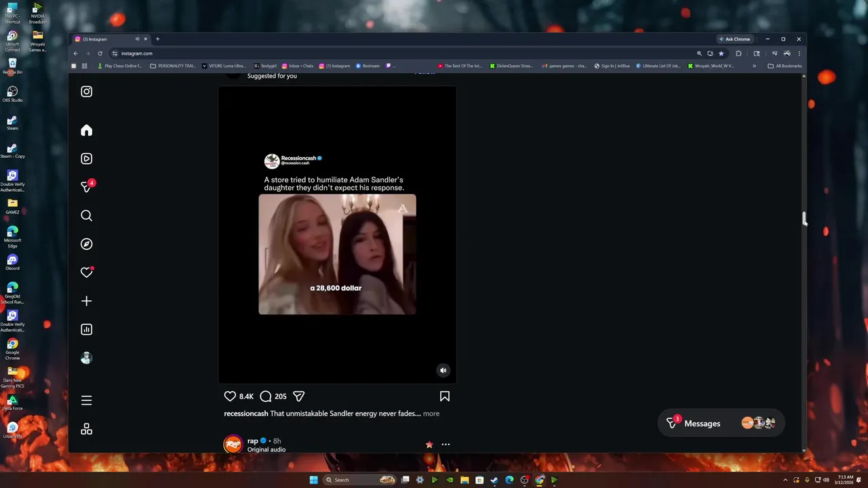Open Windows Start menu
This screenshot has width=868, height=488.
[313, 480]
